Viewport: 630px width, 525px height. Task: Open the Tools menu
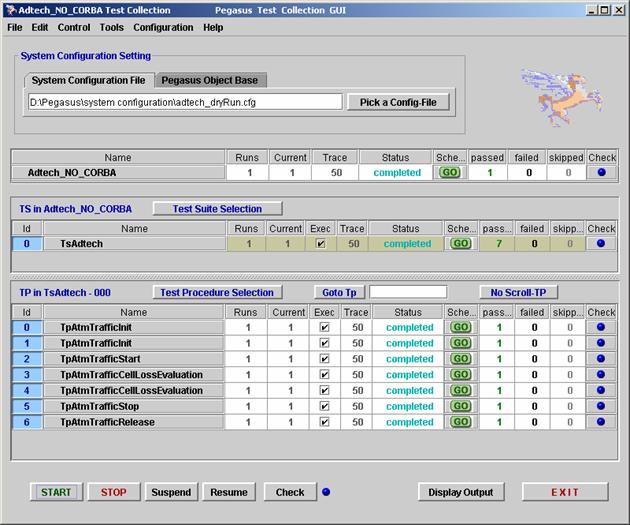(x=112, y=27)
